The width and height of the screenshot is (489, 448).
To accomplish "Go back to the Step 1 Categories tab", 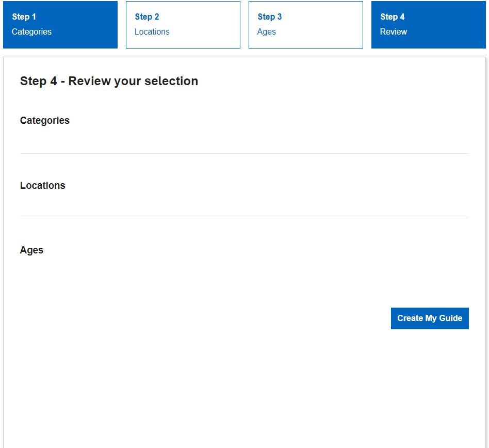I will (x=60, y=25).
